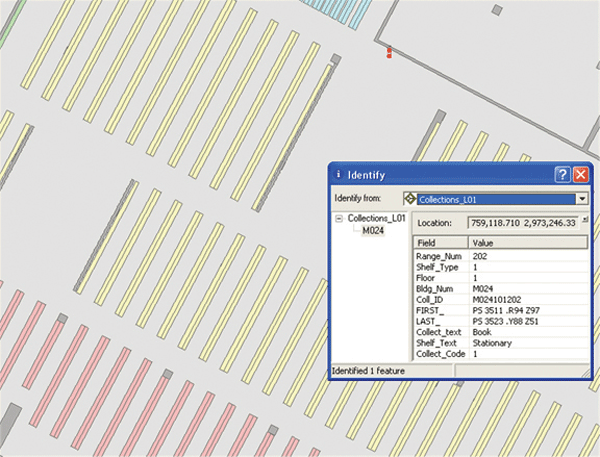Click the Location coordinates field
The image size is (600, 457).
pyautogui.click(x=523, y=223)
